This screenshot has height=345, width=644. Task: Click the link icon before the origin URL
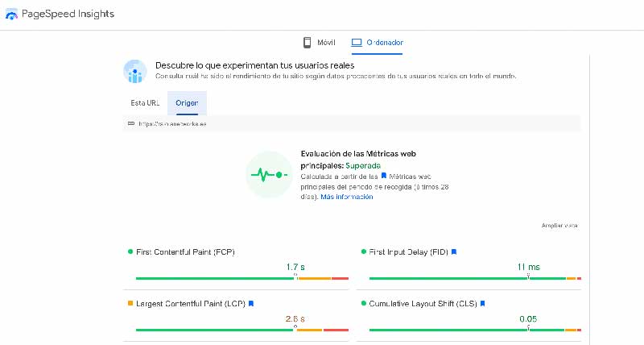[131, 123]
